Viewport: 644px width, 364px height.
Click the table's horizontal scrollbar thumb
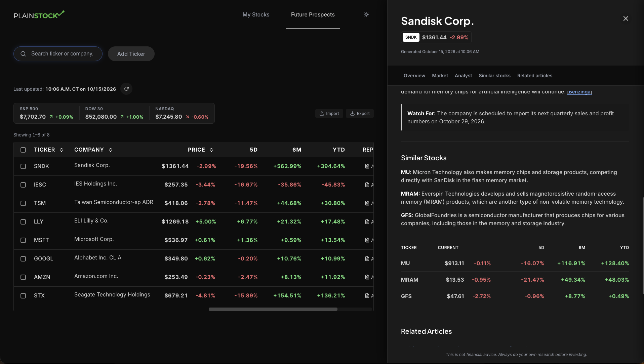[x=273, y=309]
